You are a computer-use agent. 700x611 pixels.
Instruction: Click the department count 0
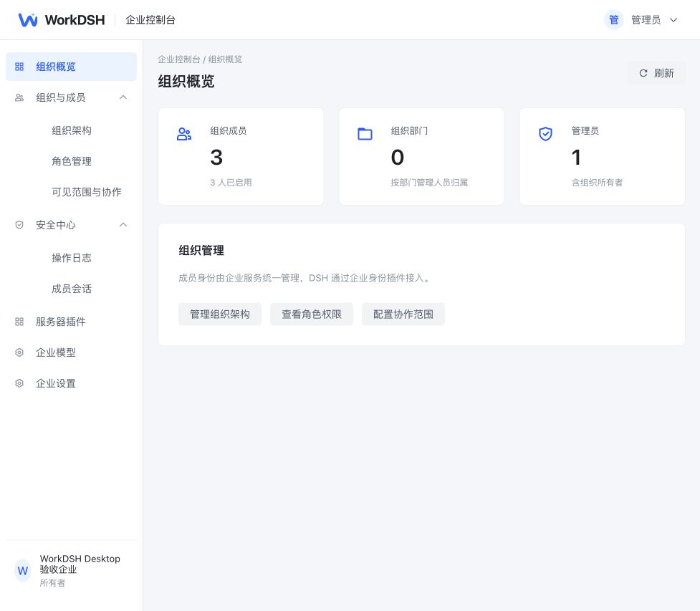pyautogui.click(x=398, y=158)
